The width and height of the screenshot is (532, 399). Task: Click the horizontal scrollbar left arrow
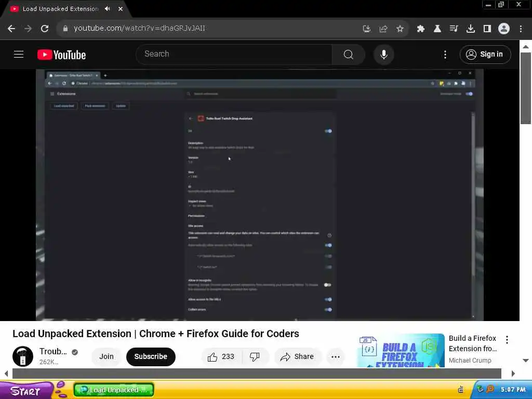6,374
